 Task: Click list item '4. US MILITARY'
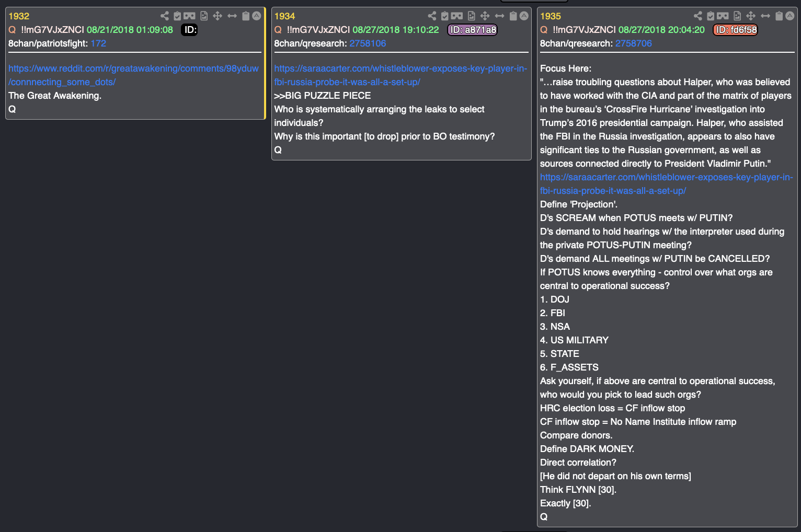click(x=574, y=340)
